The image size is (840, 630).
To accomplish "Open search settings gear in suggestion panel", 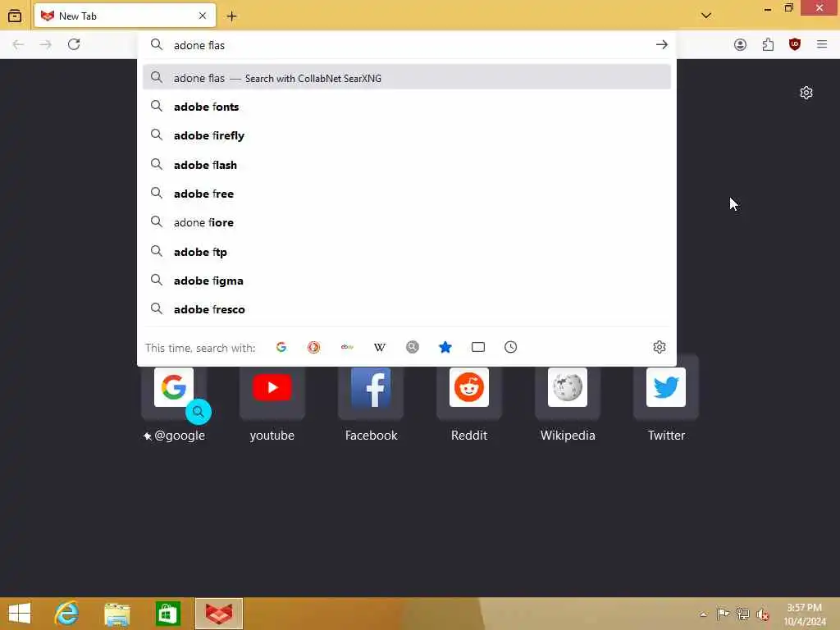I will [x=660, y=347].
